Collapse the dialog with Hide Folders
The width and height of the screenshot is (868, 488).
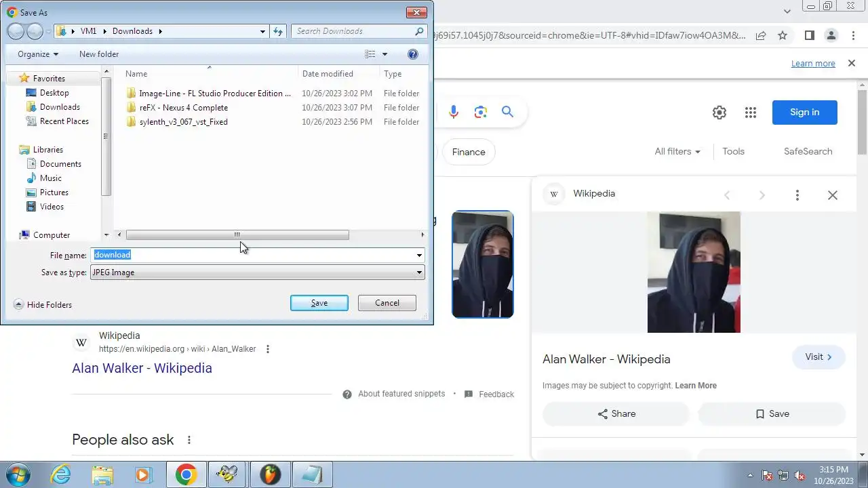tap(43, 305)
